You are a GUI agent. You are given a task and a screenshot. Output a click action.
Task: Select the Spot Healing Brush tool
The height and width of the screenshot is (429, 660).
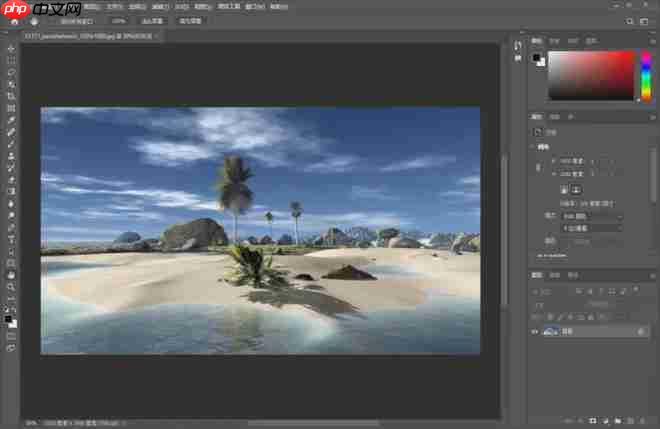pos(11,132)
